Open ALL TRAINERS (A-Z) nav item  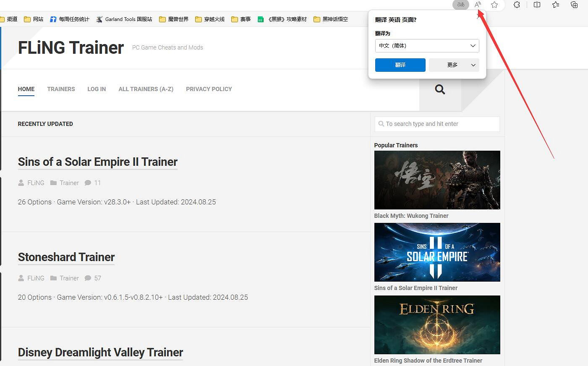(146, 89)
